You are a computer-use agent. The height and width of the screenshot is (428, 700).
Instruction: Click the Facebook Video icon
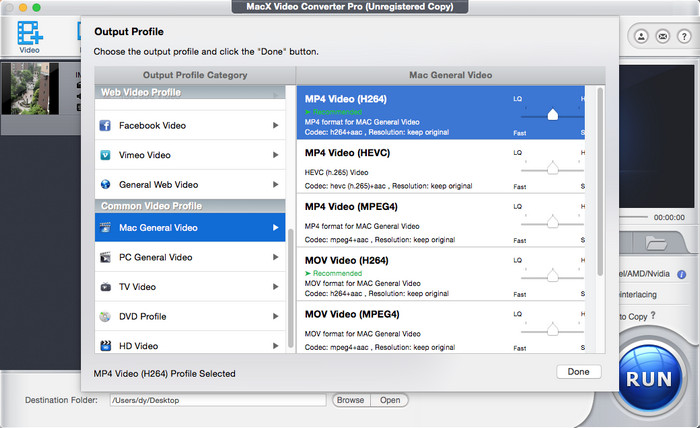105,125
